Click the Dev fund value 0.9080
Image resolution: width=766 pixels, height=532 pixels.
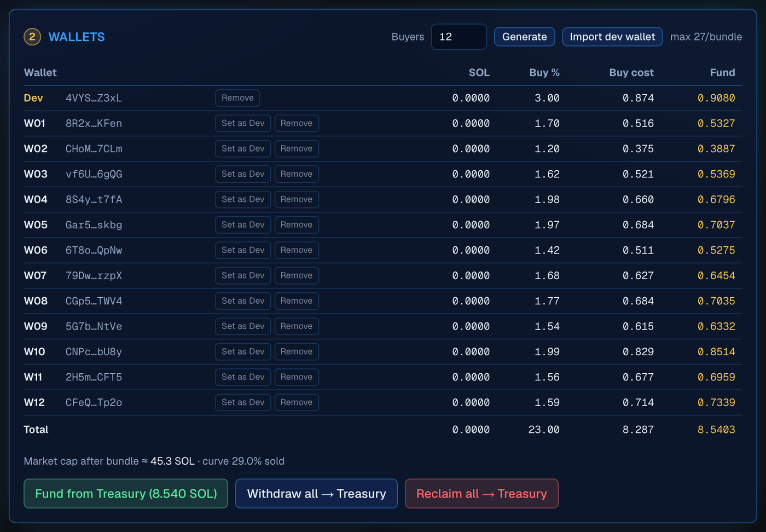point(716,98)
